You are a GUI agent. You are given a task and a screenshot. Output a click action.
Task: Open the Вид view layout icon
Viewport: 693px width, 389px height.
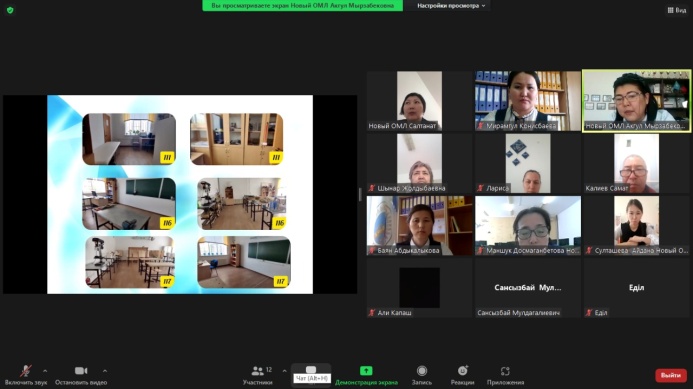[x=676, y=10]
